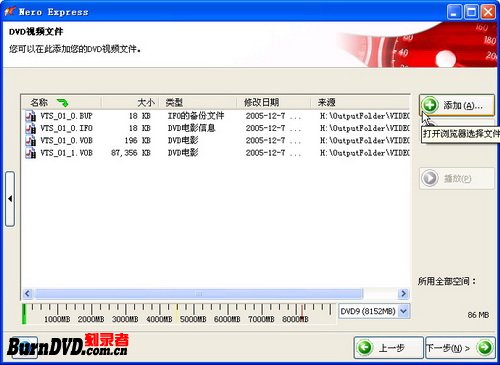
Task: Click the 196 KB size cell
Action: coord(138,141)
